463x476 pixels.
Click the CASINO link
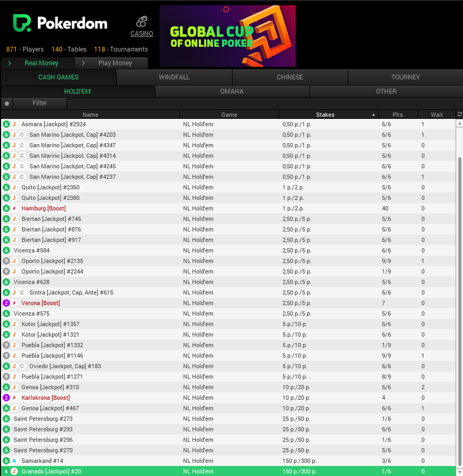141,33
